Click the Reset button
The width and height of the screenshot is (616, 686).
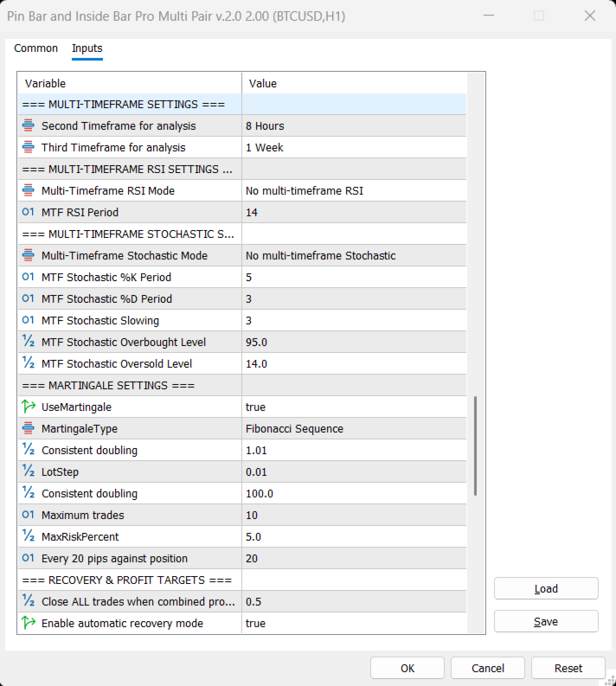coord(568,668)
